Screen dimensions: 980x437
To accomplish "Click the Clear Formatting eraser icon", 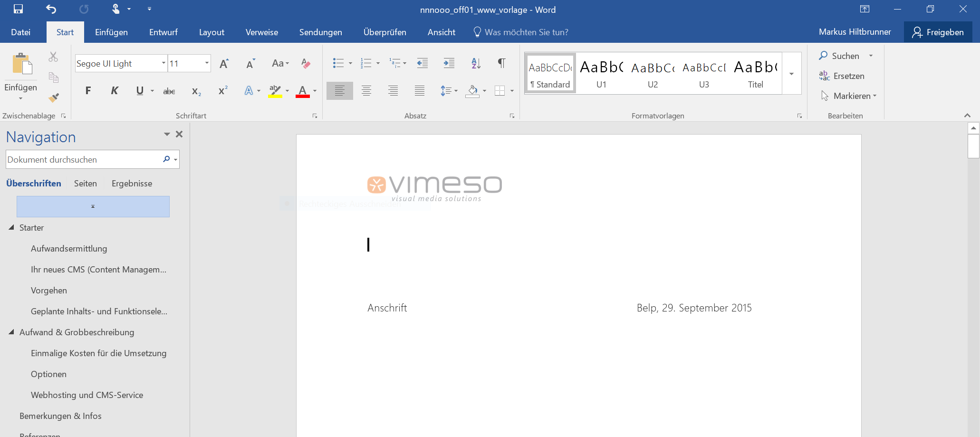I will coord(306,63).
